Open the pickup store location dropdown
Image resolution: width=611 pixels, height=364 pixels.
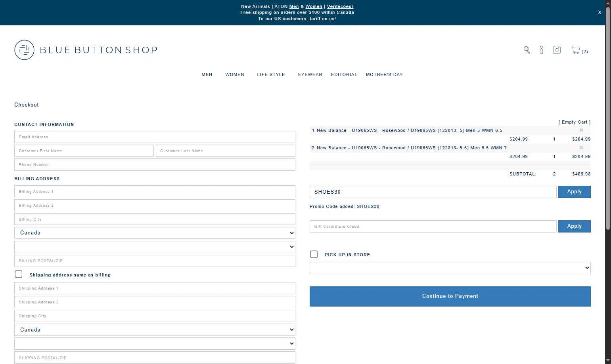point(450,268)
